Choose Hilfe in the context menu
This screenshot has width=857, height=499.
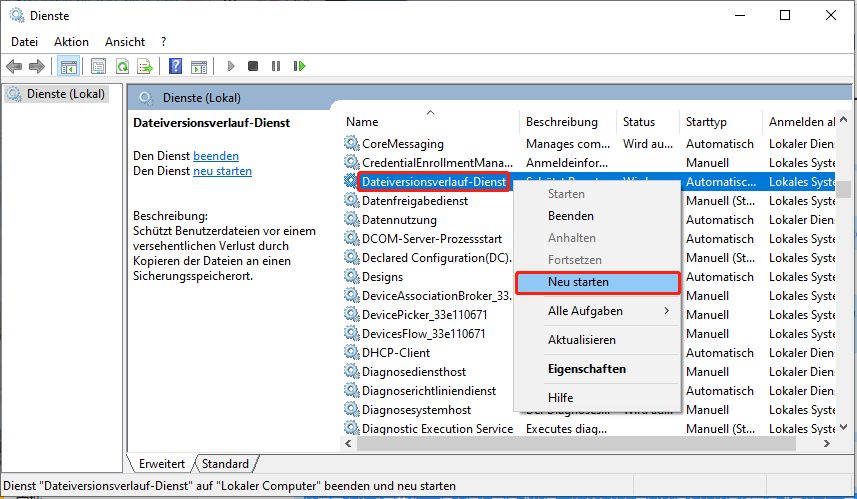pyautogui.click(x=597, y=398)
